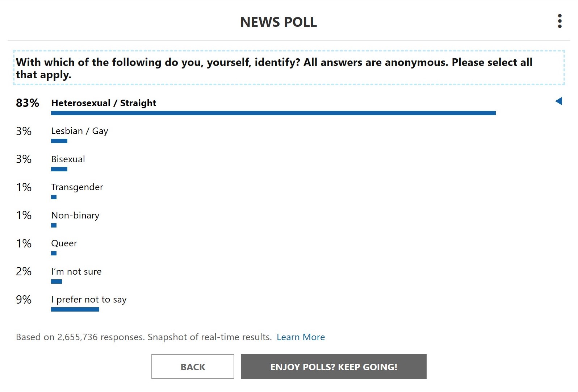The image size is (578, 392).
Task: Go back with the BACK button
Action: coord(193,367)
